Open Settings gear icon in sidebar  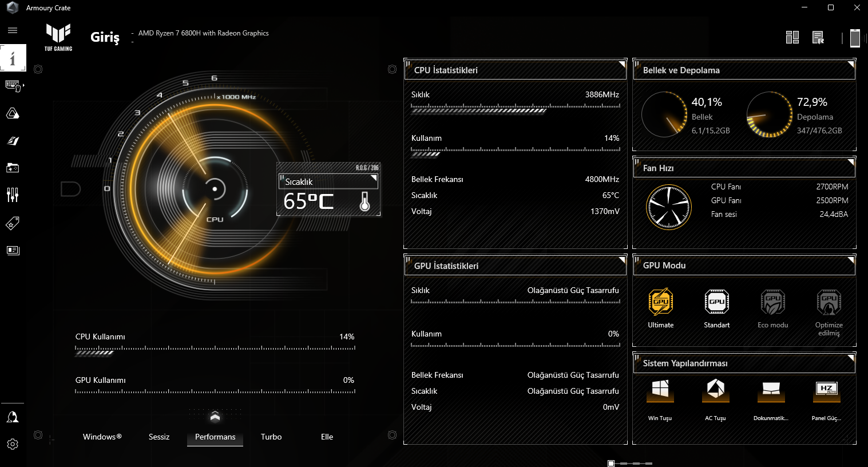point(13,444)
